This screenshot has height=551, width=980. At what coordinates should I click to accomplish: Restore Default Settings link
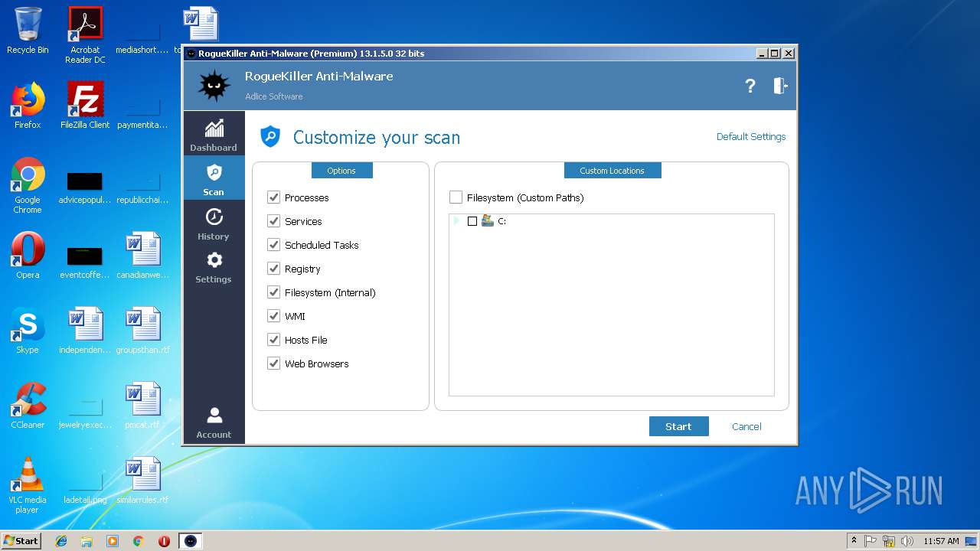[751, 136]
